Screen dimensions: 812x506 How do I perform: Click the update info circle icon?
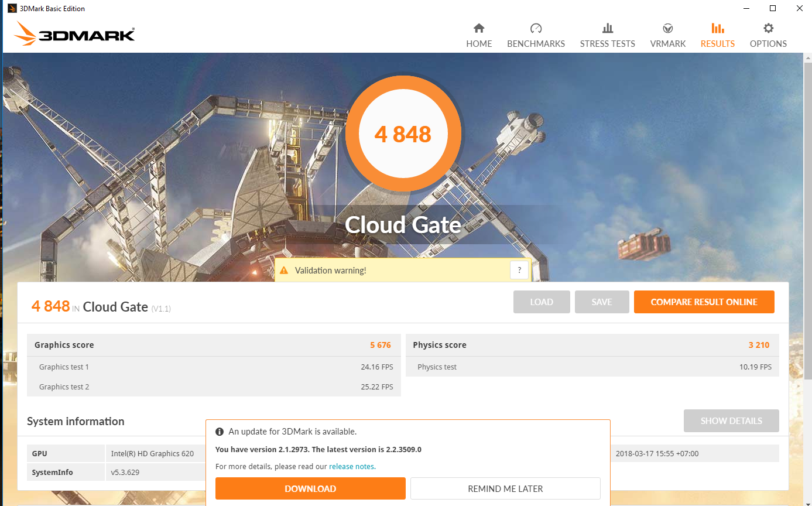click(220, 432)
